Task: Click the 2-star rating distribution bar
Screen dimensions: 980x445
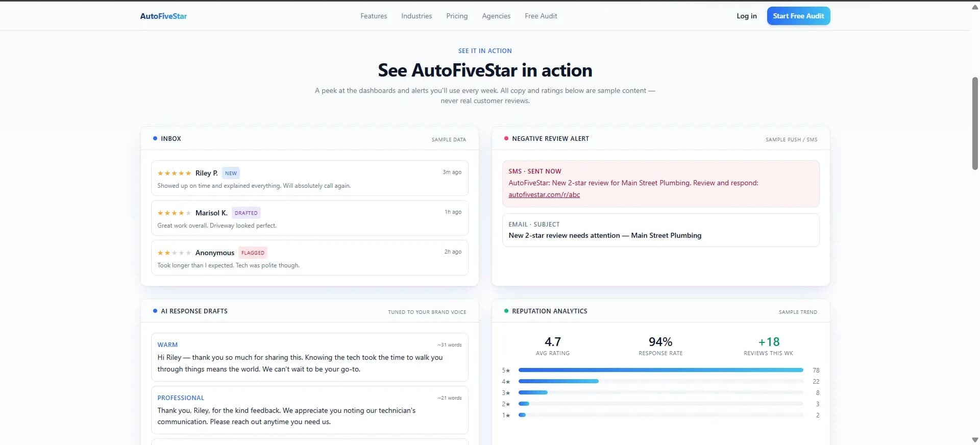Action: coord(661,404)
